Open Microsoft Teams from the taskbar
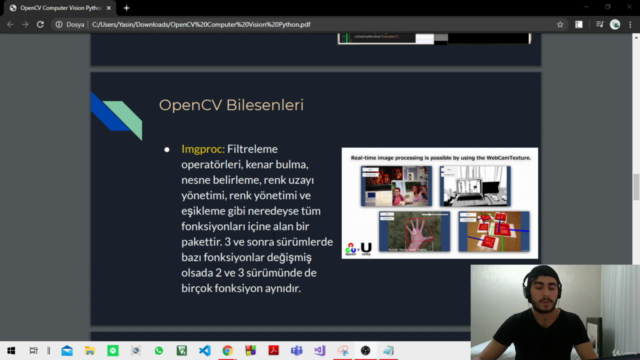 [x=297, y=351]
